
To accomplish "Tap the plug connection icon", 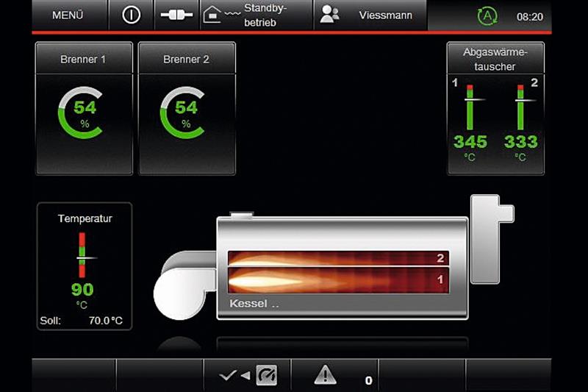I will coord(176,15).
